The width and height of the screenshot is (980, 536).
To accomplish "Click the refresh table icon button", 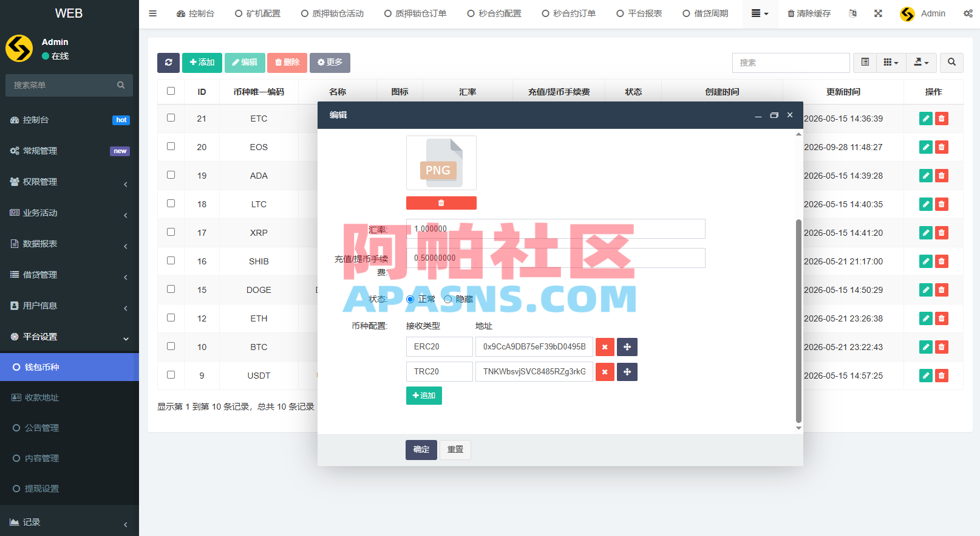I will tap(168, 63).
